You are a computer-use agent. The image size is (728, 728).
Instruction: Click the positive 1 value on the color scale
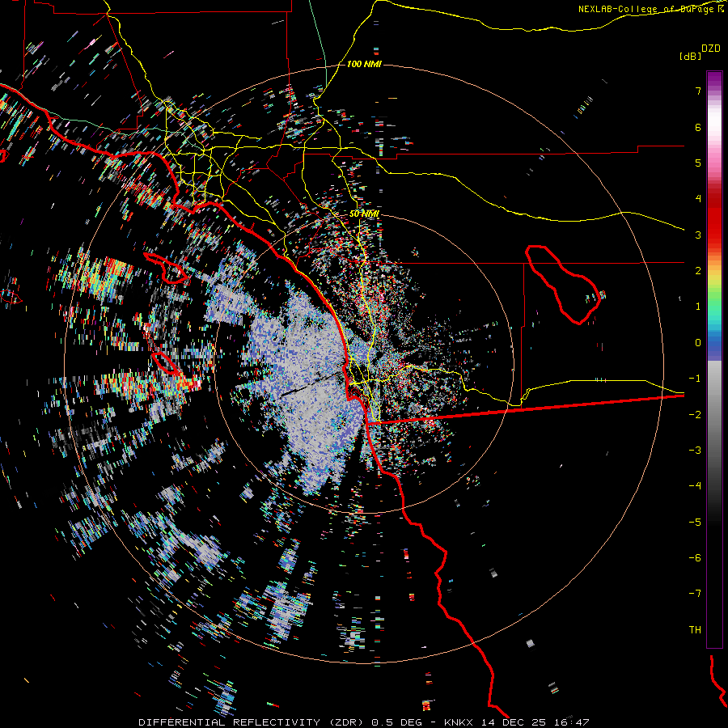pos(698,307)
